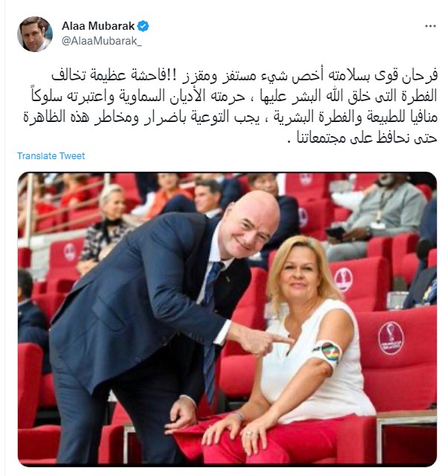The width and height of the screenshot is (448, 476).
Task: Click the second line of tweet text
Action: 234,96
